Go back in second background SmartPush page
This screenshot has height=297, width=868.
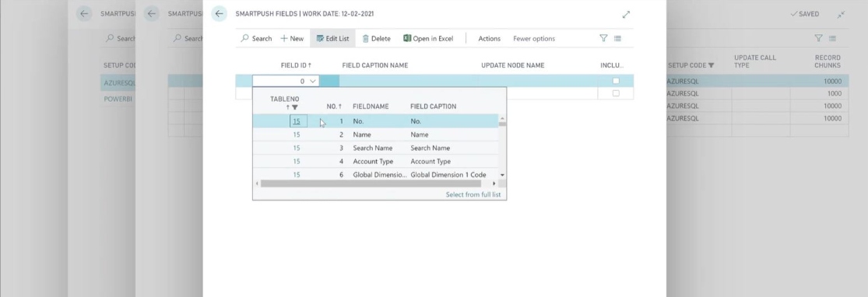pyautogui.click(x=152, y=14)
